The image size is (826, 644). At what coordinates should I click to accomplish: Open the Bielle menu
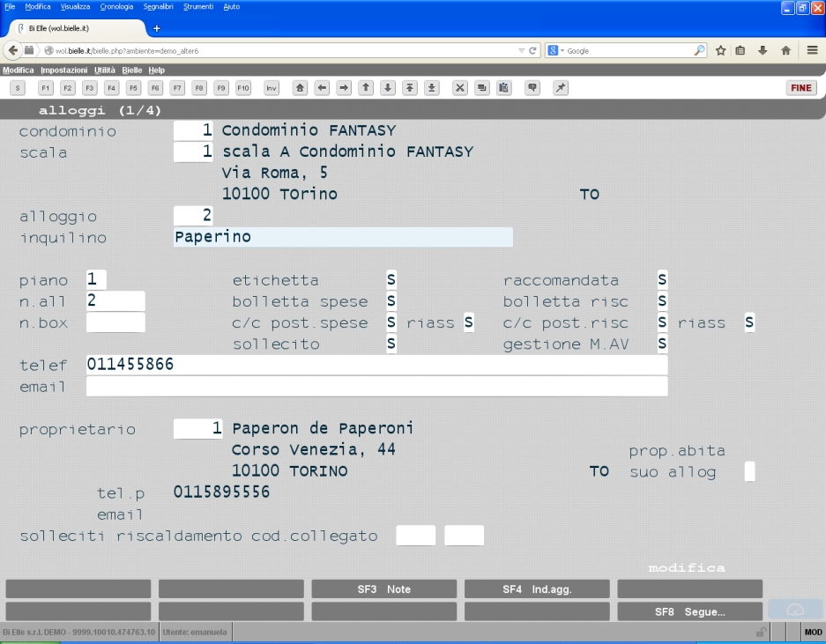coord(131,70)
